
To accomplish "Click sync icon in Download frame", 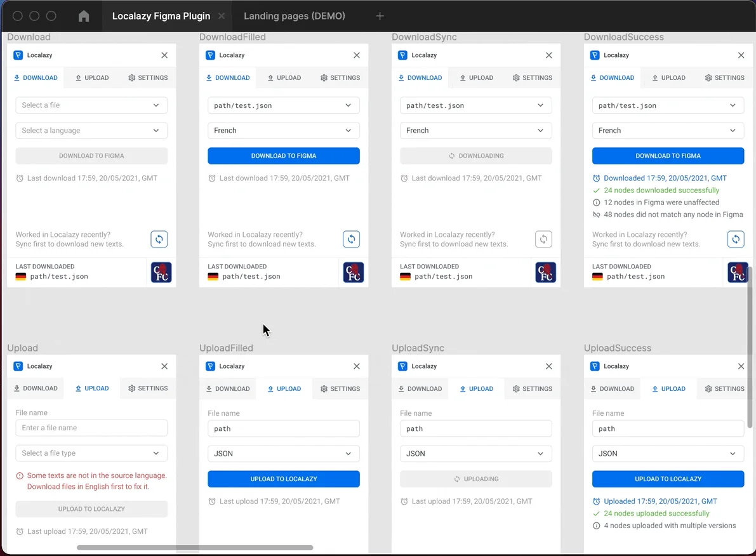I will pyautogui.click(x=159, y=239).
